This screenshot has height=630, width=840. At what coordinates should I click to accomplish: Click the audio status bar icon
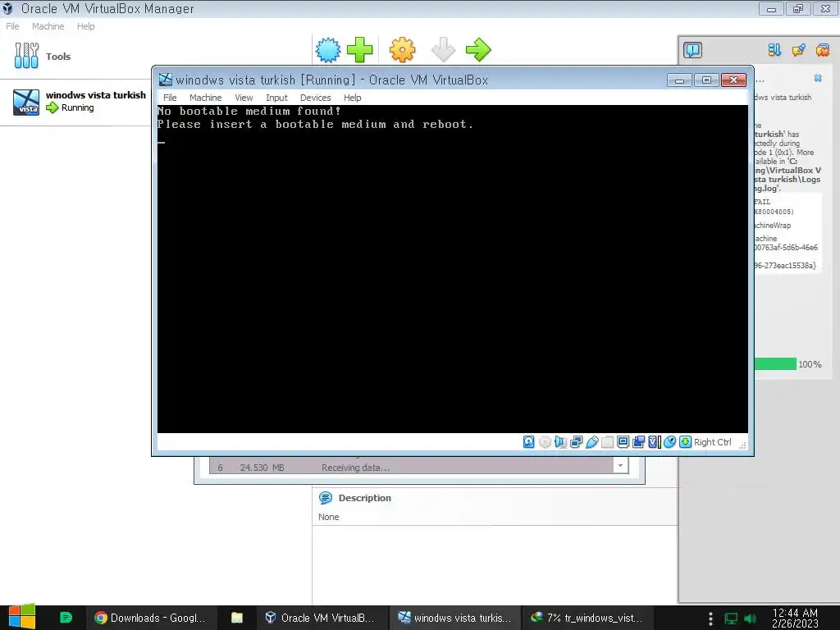click(560, 442)
